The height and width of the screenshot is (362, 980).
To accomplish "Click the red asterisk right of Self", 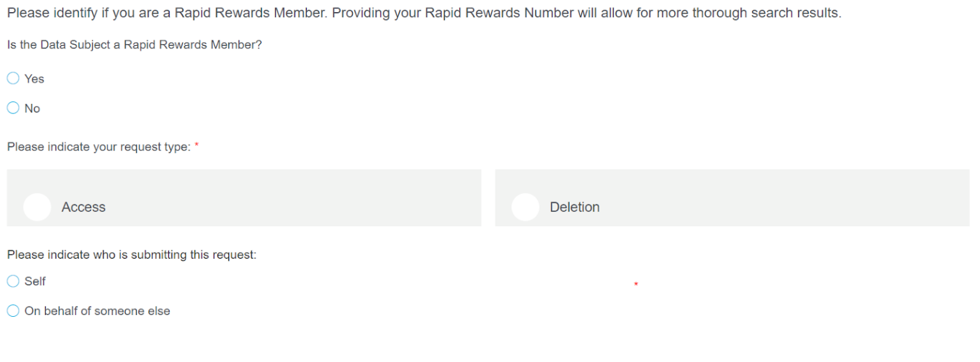I will tap(635, 284).
